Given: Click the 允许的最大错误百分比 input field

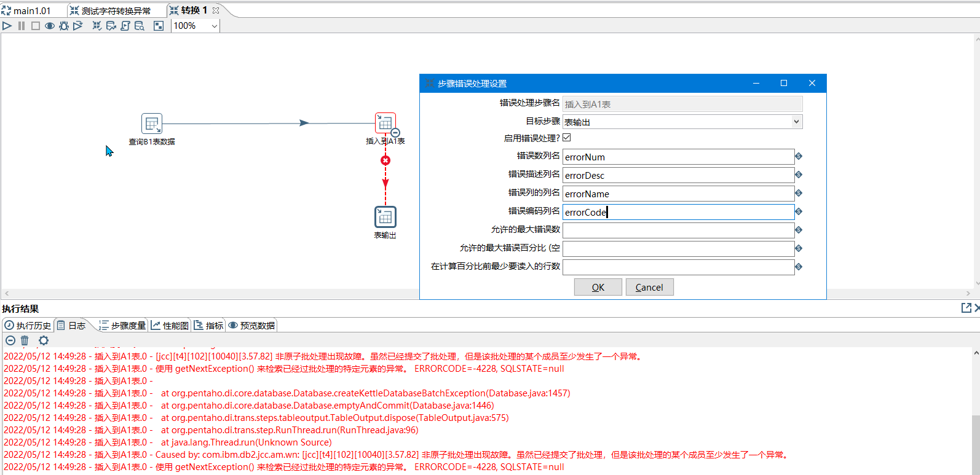Looking at the screenshot, I should coord(678,249).
